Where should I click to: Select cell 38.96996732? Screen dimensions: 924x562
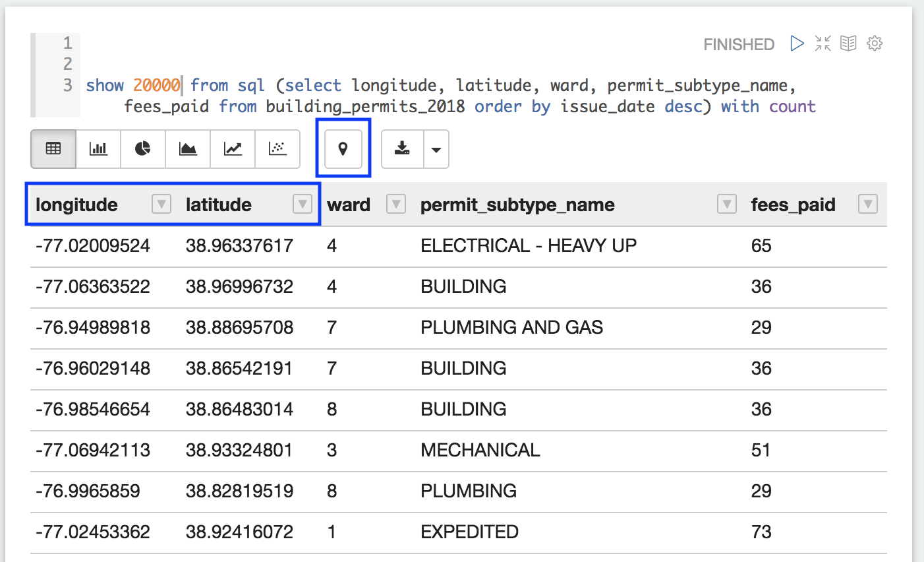click(x=239, y=287)
